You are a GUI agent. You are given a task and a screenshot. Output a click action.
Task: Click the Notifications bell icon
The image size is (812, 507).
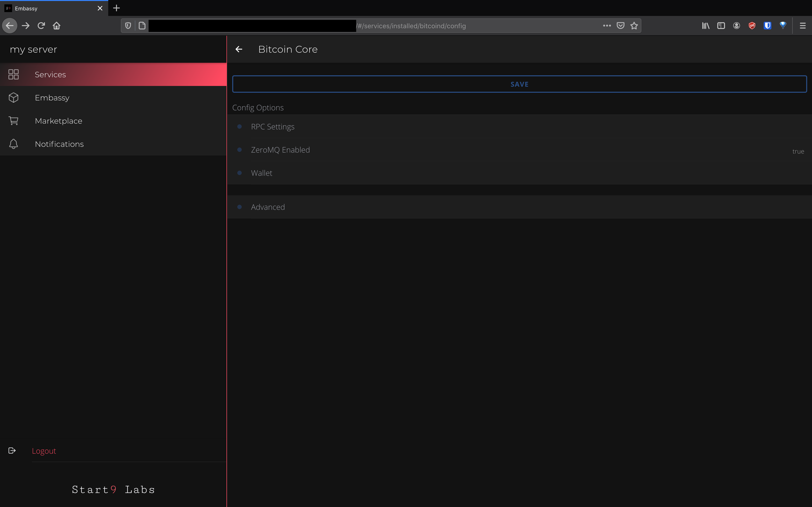(14, 144)
